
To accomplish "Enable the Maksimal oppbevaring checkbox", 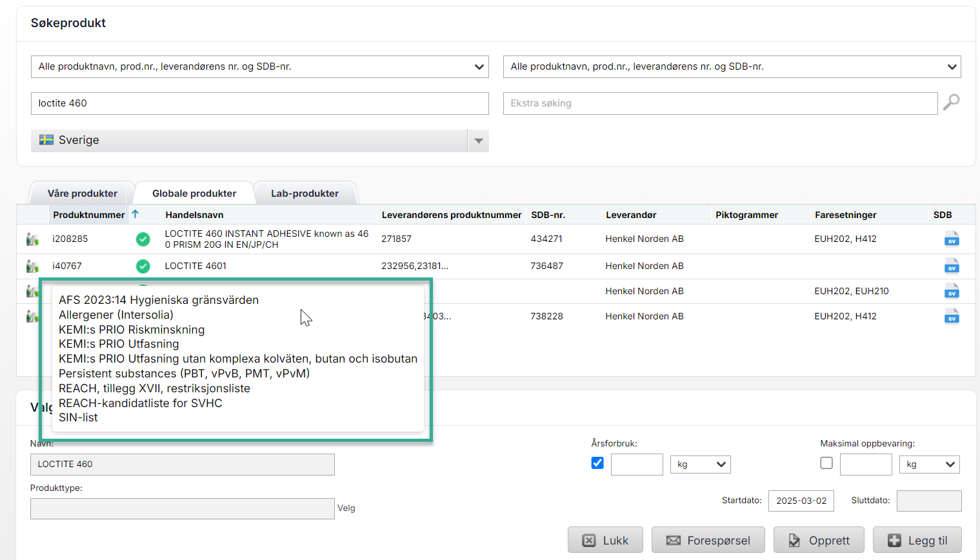I will pyautogui.click(x=826, y=463).
